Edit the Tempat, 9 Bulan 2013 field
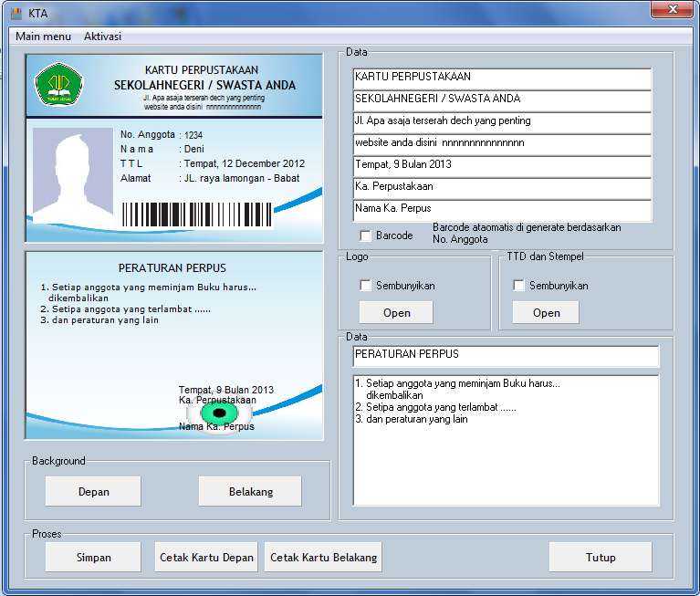This screenshot has width=700, height=596. [502, 166]
